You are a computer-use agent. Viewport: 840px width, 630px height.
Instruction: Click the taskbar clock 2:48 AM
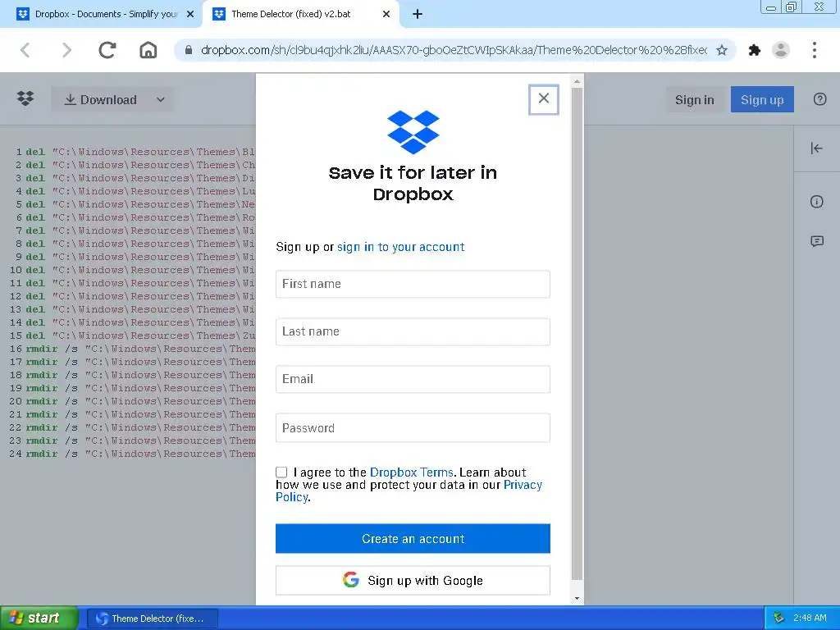(x=810, y=619)
